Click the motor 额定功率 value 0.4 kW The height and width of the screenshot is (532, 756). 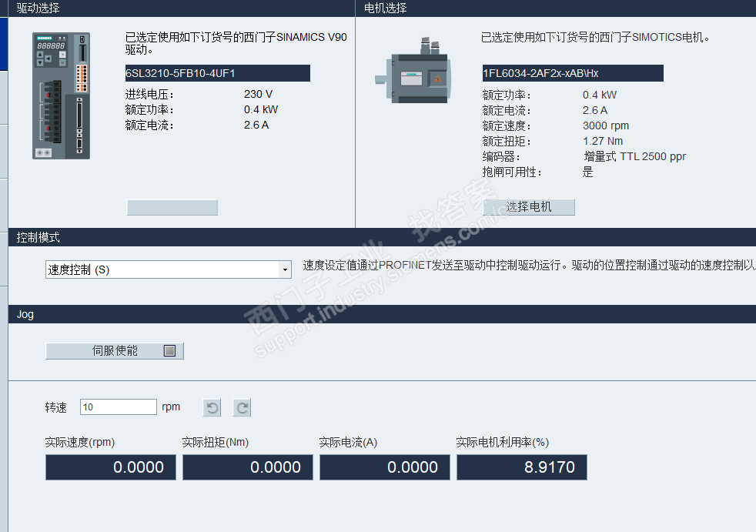coord(600,95)
